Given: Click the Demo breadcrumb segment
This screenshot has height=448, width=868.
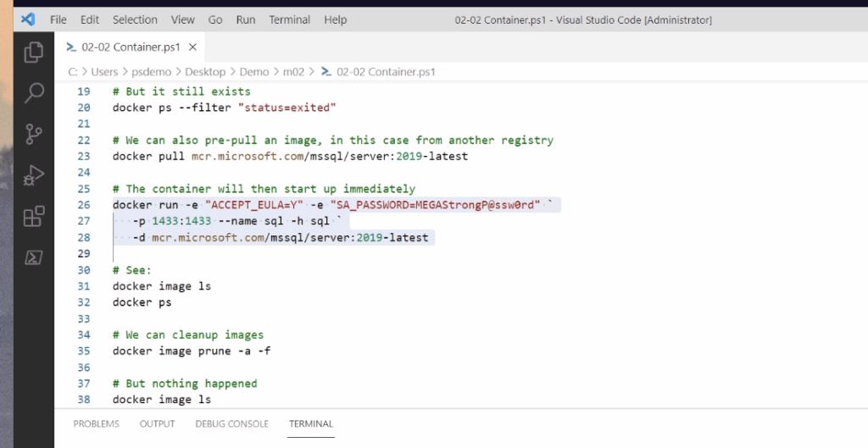Looking at the screenshot, I should pos(254,71).
